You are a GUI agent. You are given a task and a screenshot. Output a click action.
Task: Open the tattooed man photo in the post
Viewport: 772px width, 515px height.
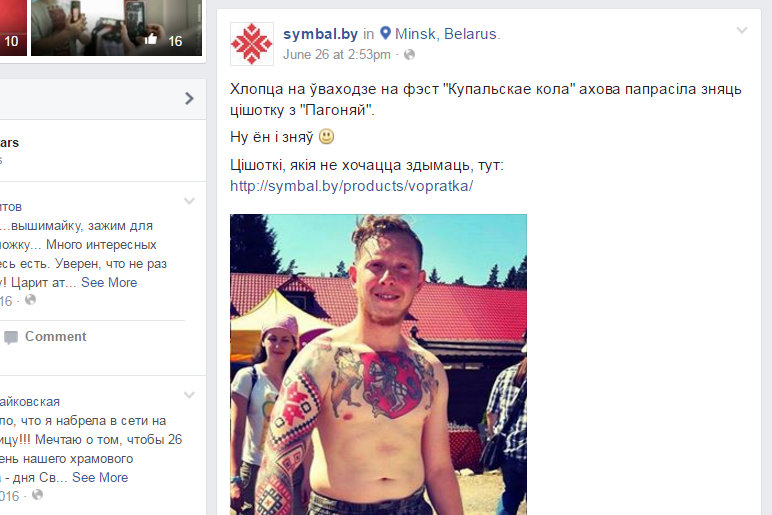click(x=378, y=364)
